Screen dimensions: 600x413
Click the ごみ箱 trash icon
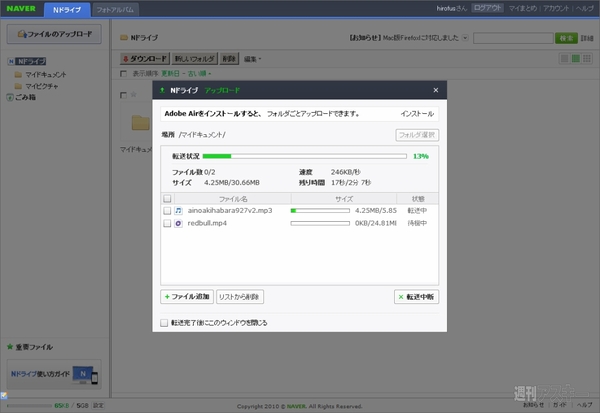click(x=10, y=97)
